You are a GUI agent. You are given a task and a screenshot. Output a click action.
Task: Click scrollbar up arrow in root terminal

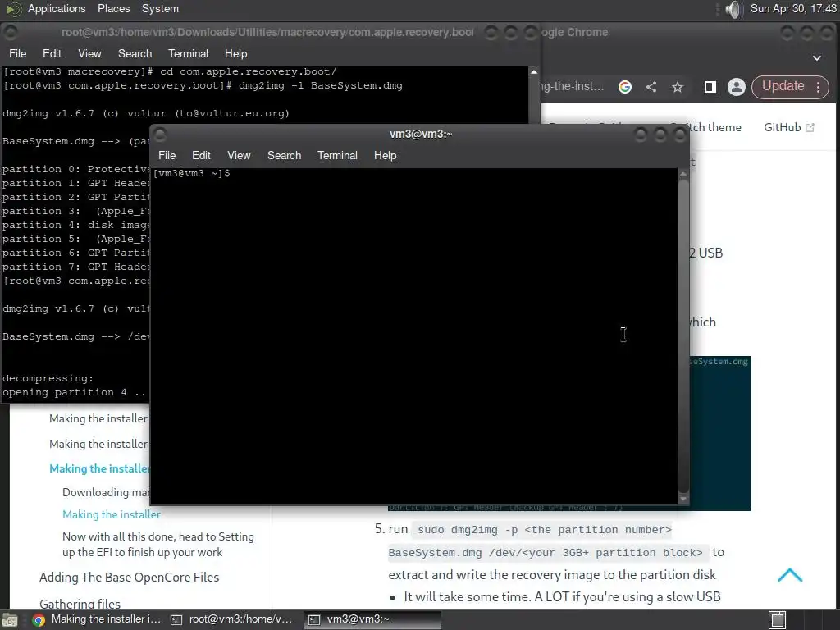pos(533,72)
